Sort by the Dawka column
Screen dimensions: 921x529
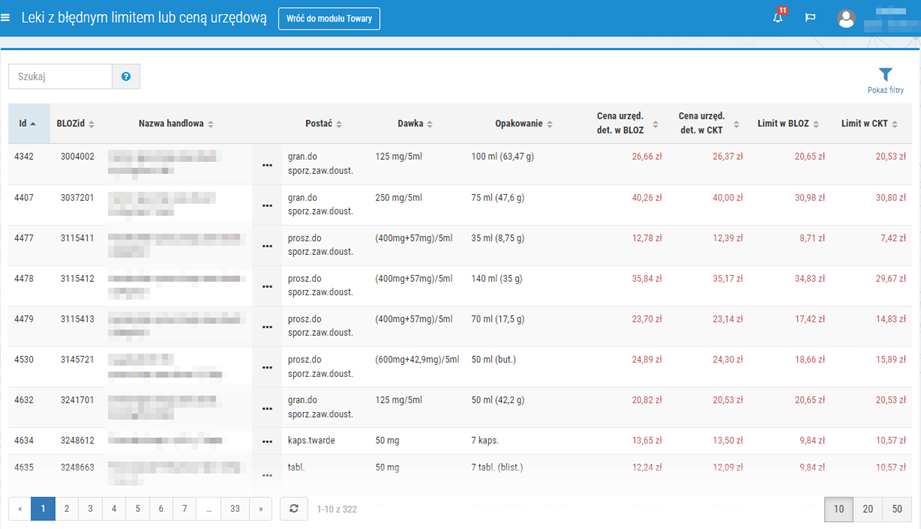(x=415, y=123)
